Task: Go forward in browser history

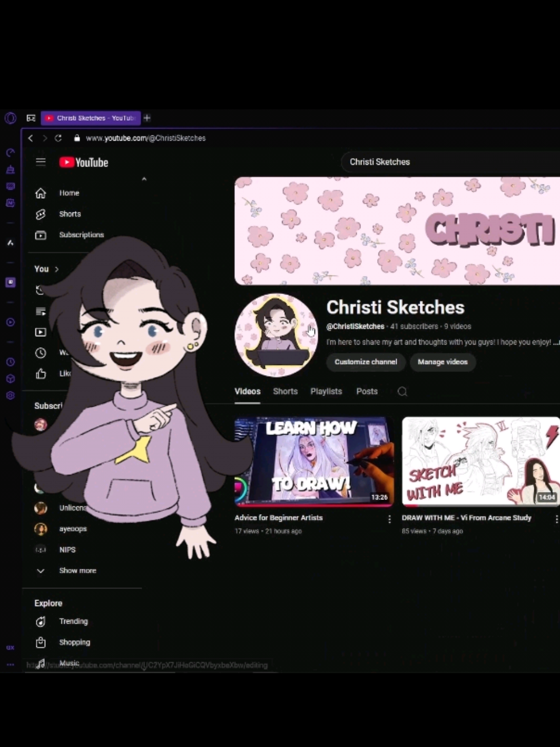Action: (45, 138)
